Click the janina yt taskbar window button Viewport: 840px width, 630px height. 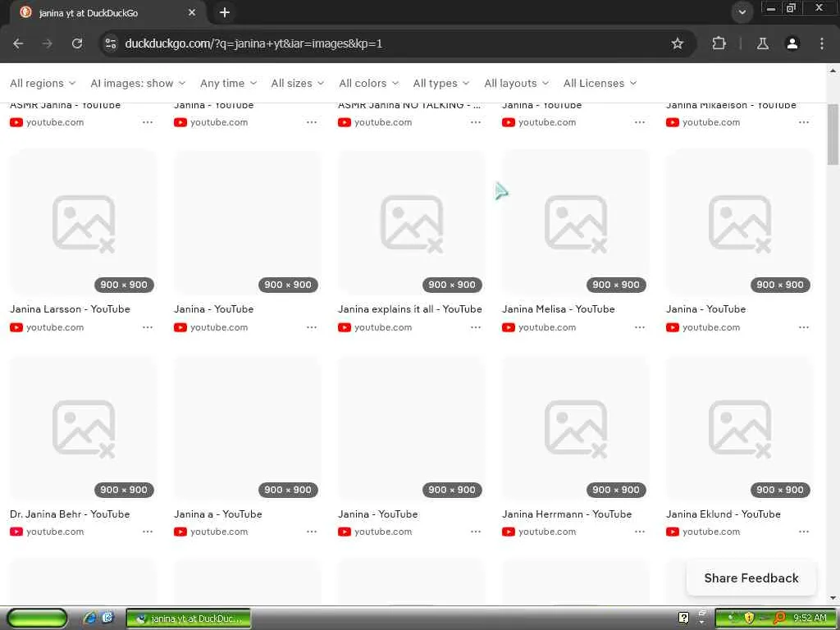click(x=189, y=619)
